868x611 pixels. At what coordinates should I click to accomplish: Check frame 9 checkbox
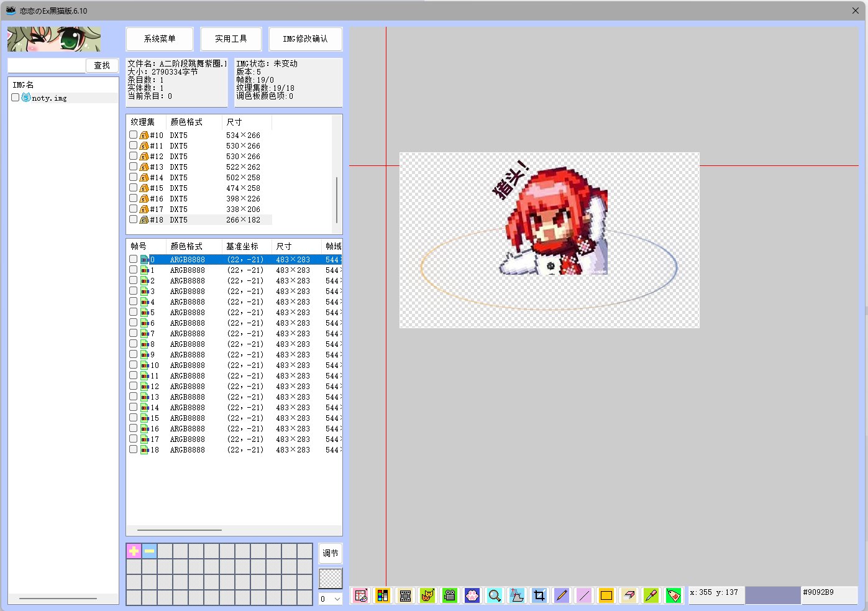133,354
